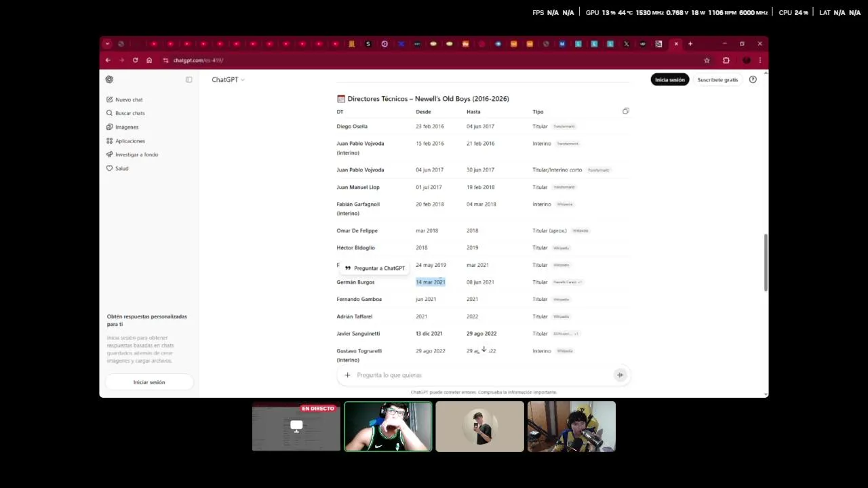
Task: Click the page vertical scrollbar
Action: tap(766, 263)
